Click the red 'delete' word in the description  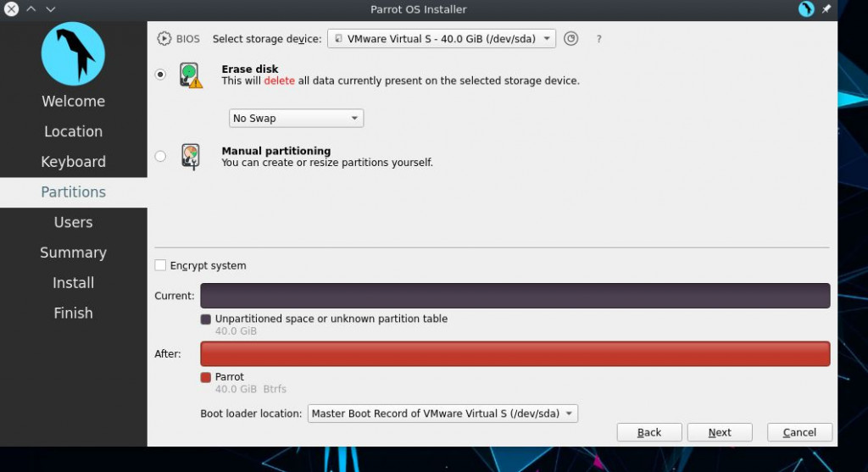(x=279, y=81)
